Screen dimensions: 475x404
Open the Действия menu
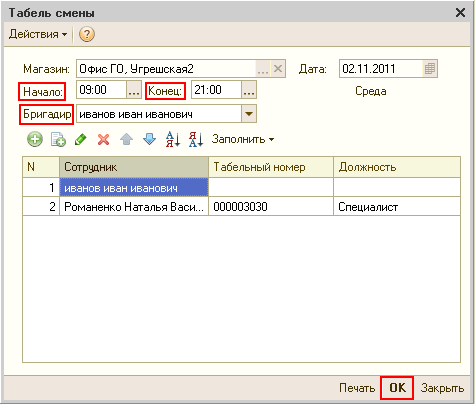(x=38, y=34)
